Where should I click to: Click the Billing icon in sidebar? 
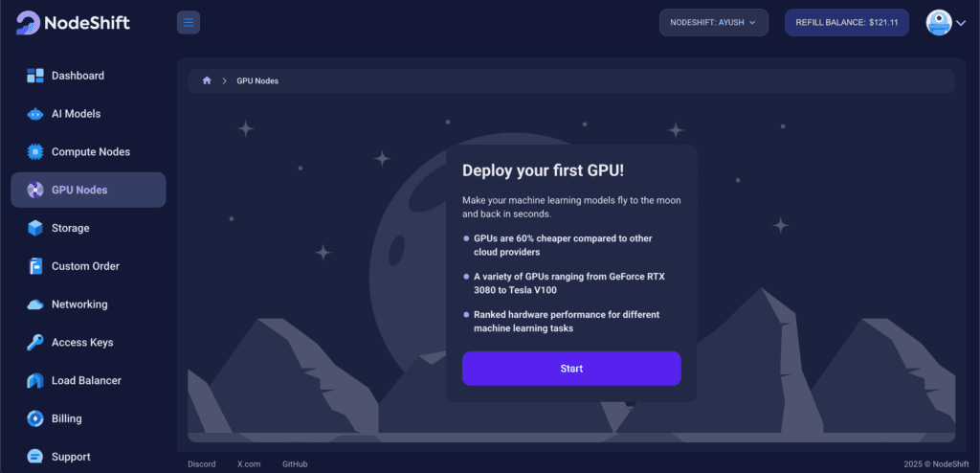[x=35, y=418]
